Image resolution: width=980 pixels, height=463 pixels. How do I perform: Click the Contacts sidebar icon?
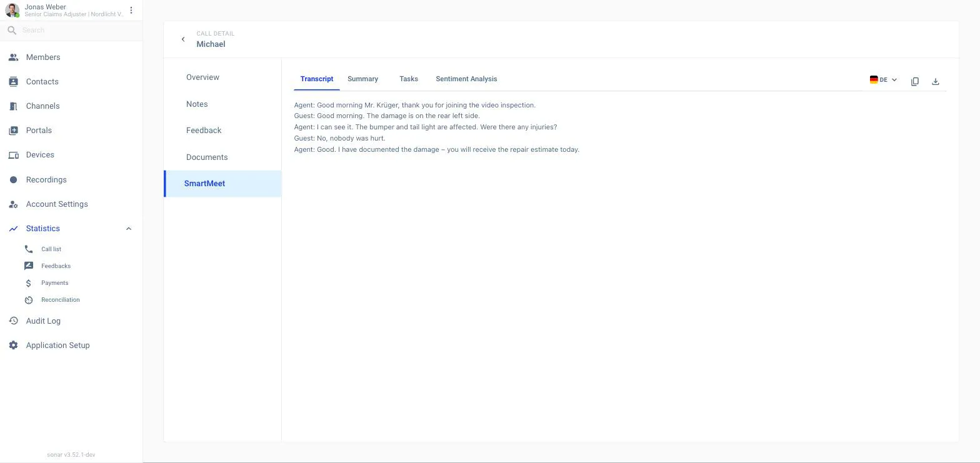(13, 82)
